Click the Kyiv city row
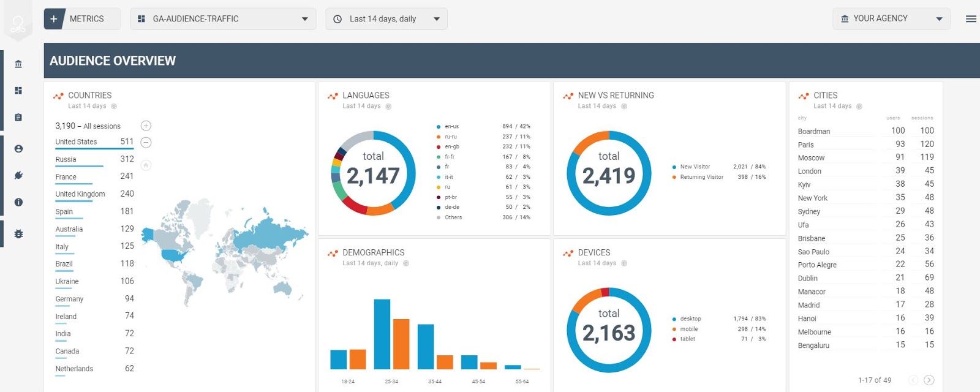 point(865,184)
